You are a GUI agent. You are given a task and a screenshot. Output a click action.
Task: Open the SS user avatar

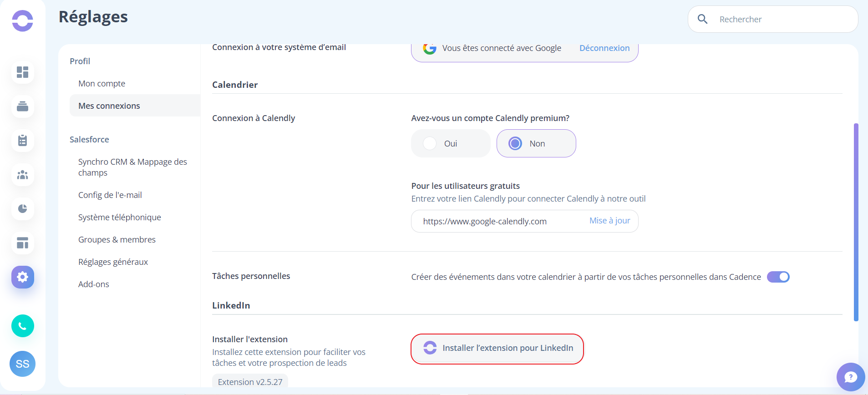pyautogui.click(x=22, y=364)
